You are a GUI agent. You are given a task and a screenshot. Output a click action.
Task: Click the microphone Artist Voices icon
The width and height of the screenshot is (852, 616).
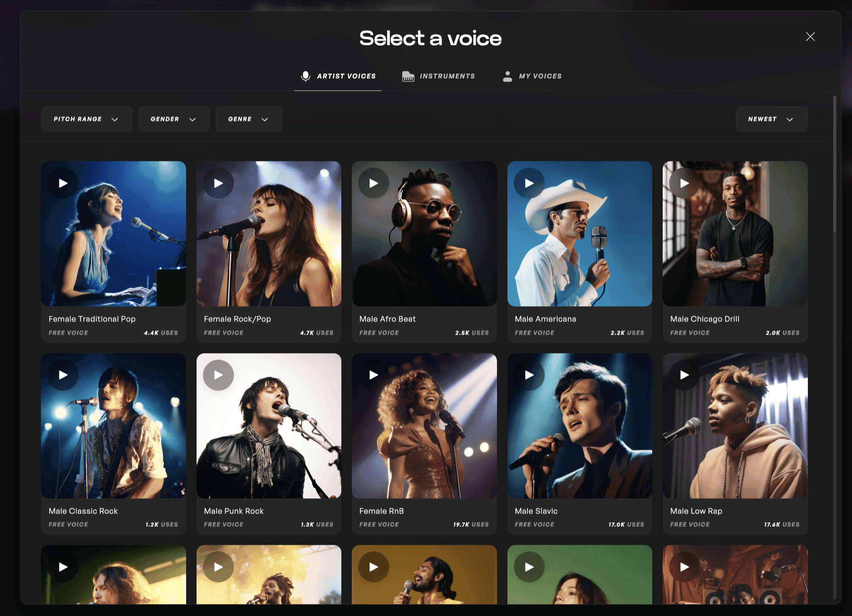(x=305, y=76)
